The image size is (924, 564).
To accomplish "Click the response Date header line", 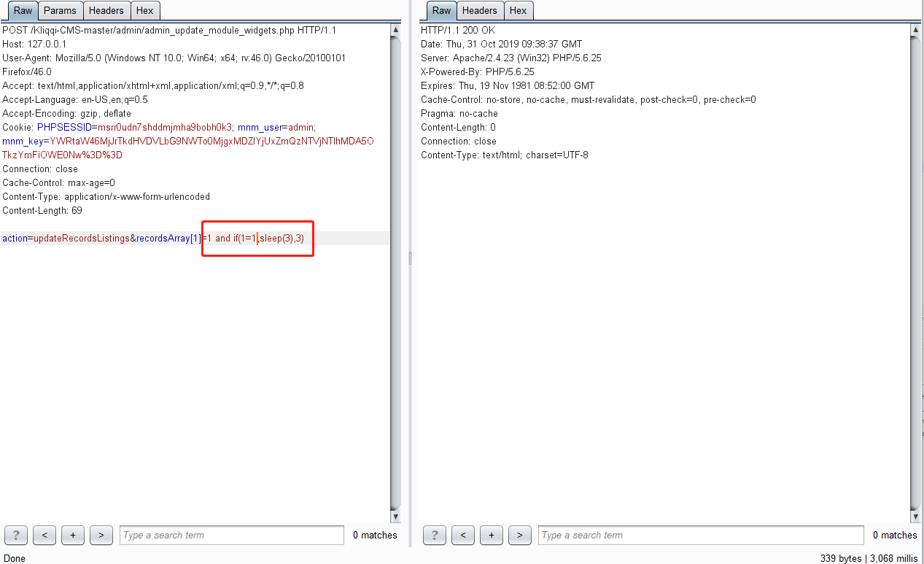I will pos(502,44).
